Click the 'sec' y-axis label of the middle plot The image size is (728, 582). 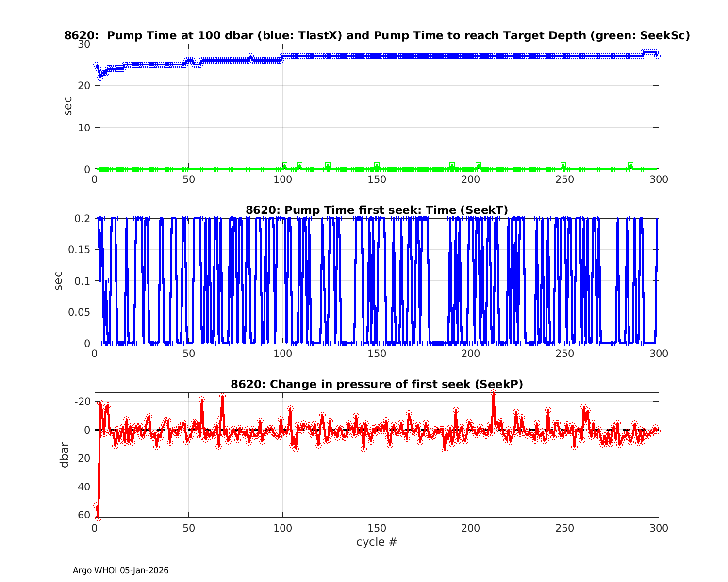[58, 280]
